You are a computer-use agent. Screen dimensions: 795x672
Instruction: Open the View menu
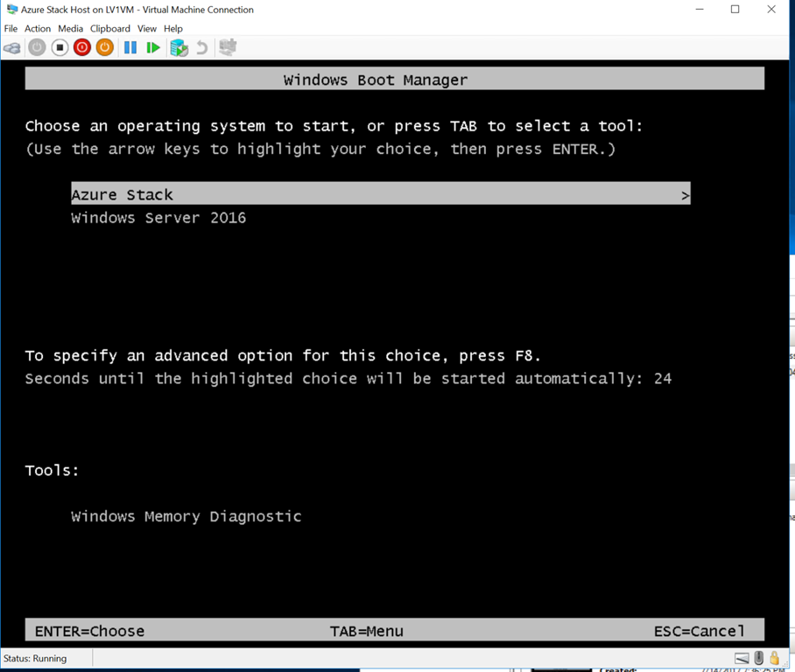click(147, 29)
